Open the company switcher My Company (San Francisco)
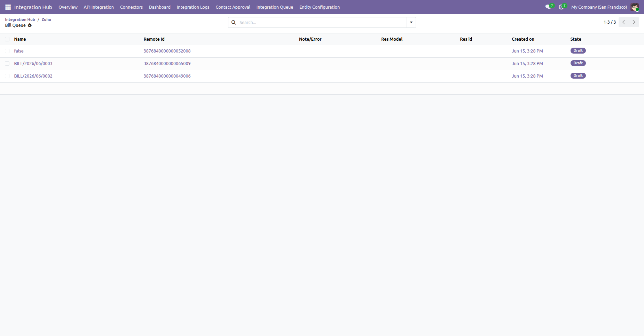 599,7
